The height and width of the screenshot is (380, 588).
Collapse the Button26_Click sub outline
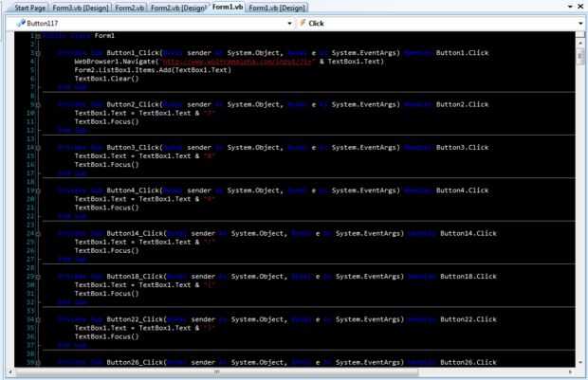point(38,363)
